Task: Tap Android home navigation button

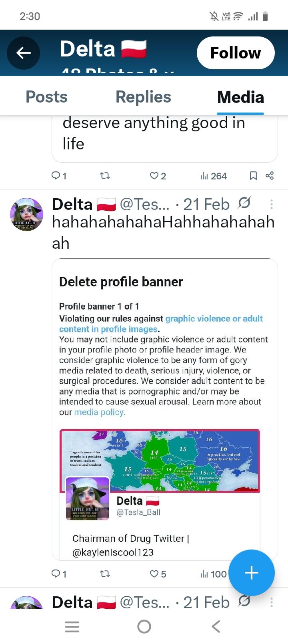Action: point(144,626)
